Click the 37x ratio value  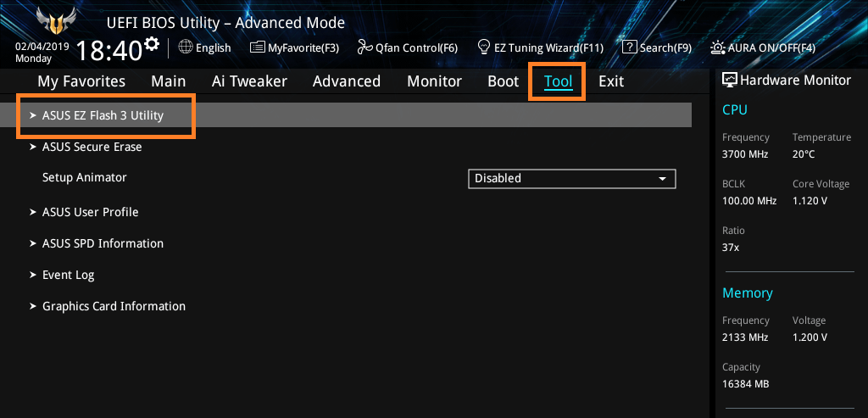click(730, 248)
